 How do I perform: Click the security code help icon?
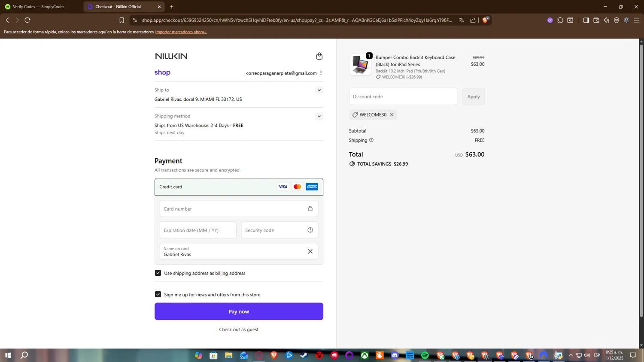click(310, 230)
